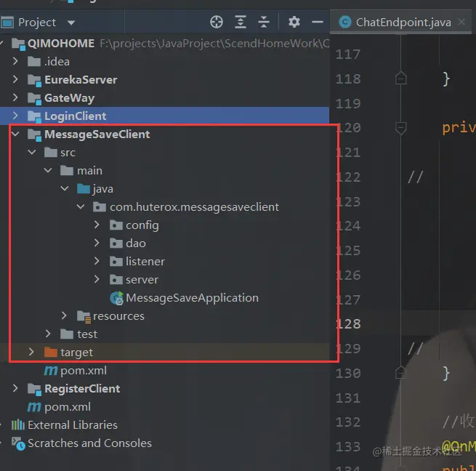Expand the dao package
This screenshot has height=471, width=476.
click(97, 243)
